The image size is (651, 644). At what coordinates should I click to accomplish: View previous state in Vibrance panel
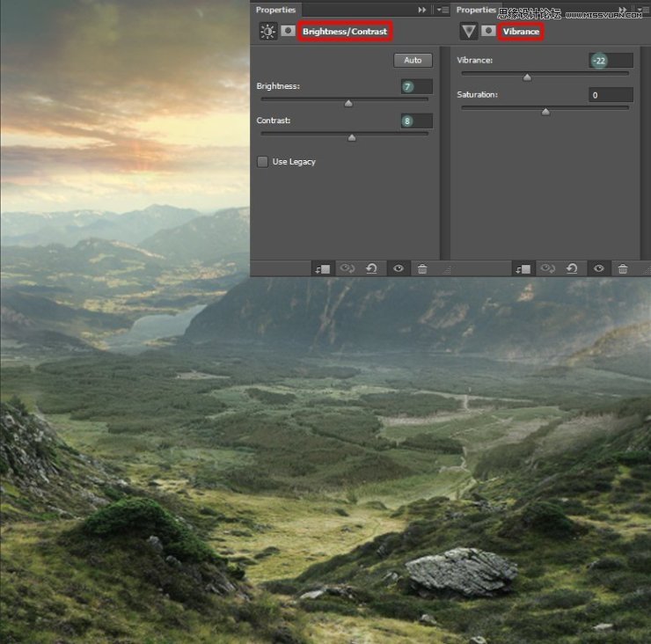547,268
